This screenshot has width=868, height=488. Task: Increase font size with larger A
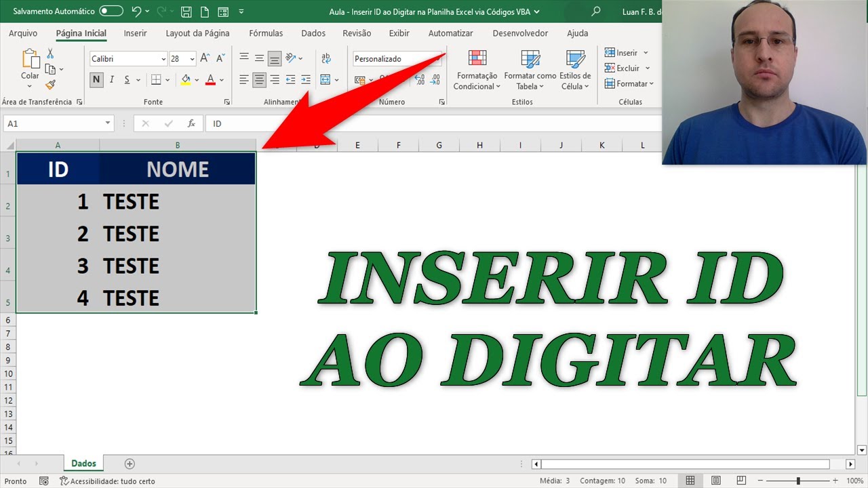click(205, 59)
